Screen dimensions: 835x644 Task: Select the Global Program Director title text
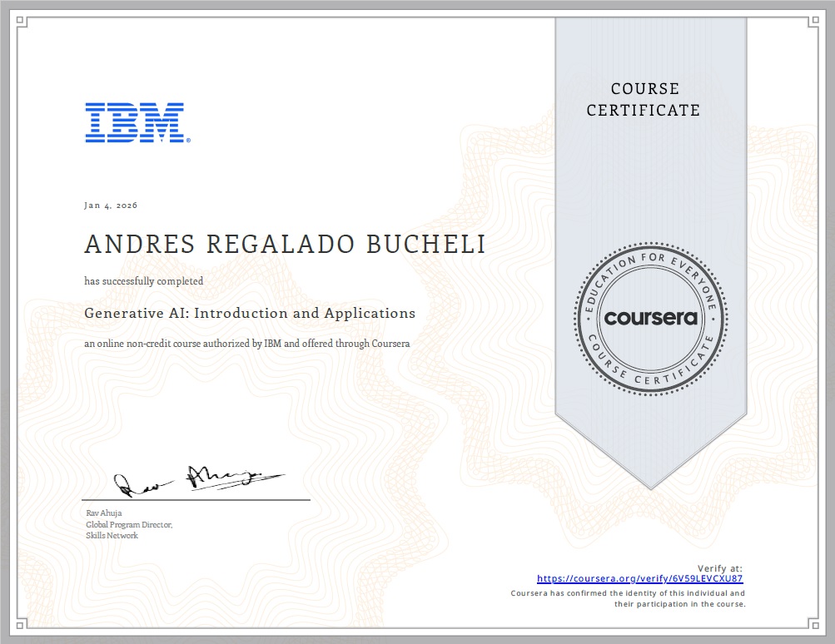click(127, 525)
